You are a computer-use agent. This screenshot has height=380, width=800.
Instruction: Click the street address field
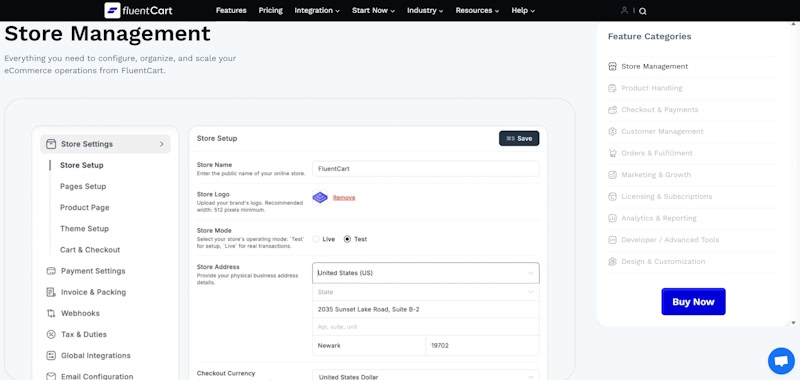pos(426,310)
